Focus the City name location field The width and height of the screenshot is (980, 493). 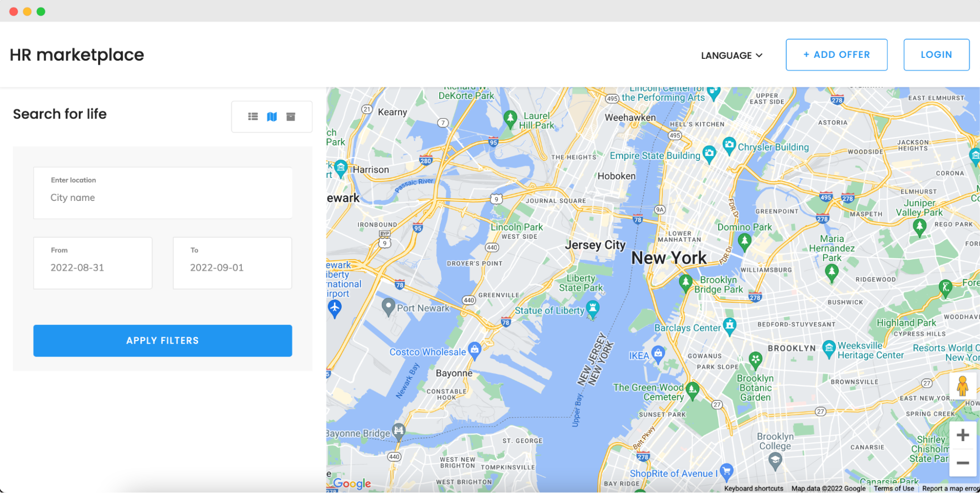coord(163,193)
